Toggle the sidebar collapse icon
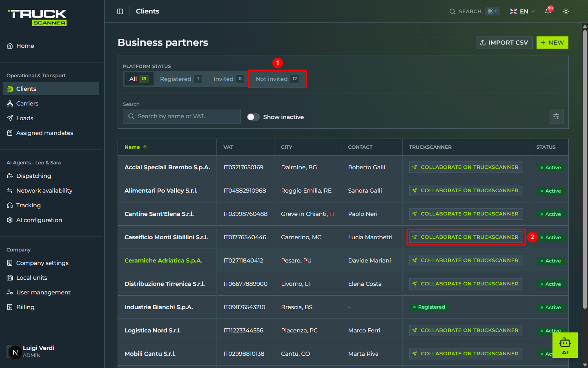Viewport: 588px width, 368px height. click(x=120, y=11)
